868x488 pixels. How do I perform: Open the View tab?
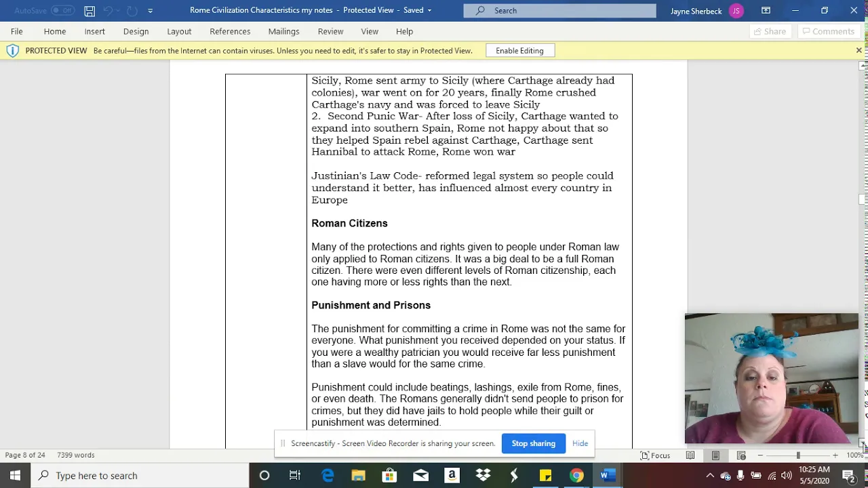point(370,31)
